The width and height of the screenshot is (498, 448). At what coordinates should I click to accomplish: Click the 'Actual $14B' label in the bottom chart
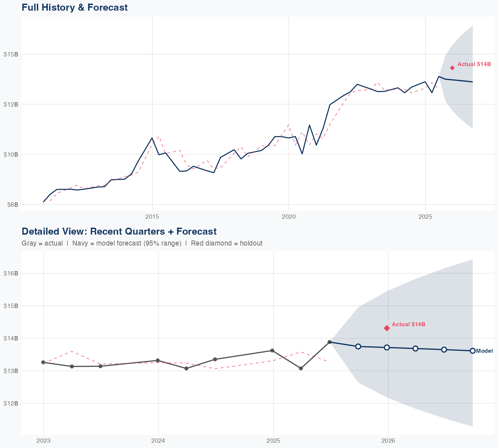click(x=408, y=324)
